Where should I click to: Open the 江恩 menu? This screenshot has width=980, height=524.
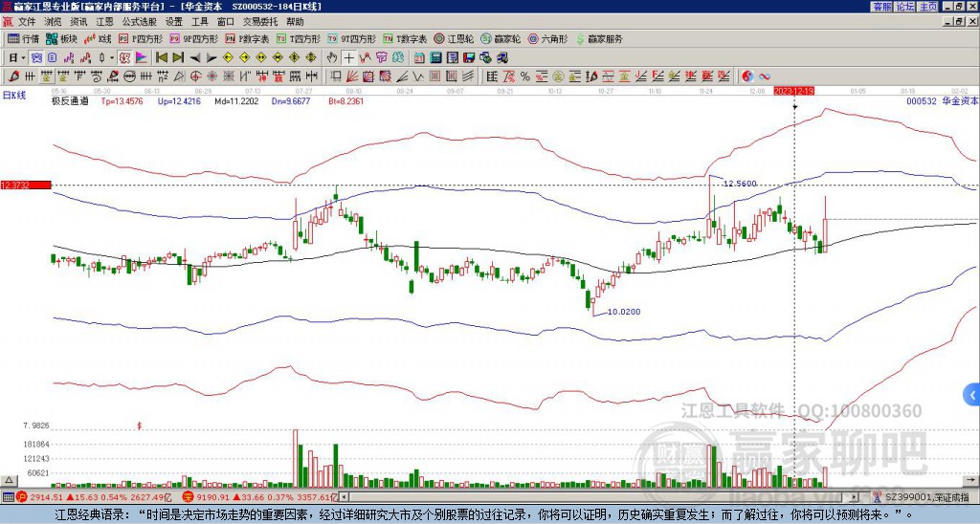point(104,21)
